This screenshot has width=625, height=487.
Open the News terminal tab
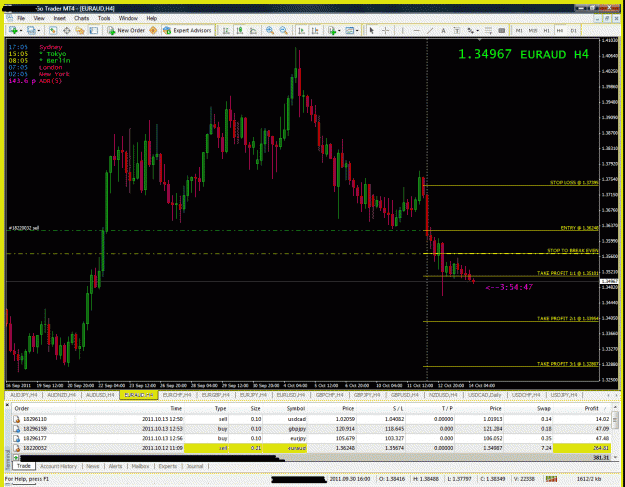pos(92,466)
